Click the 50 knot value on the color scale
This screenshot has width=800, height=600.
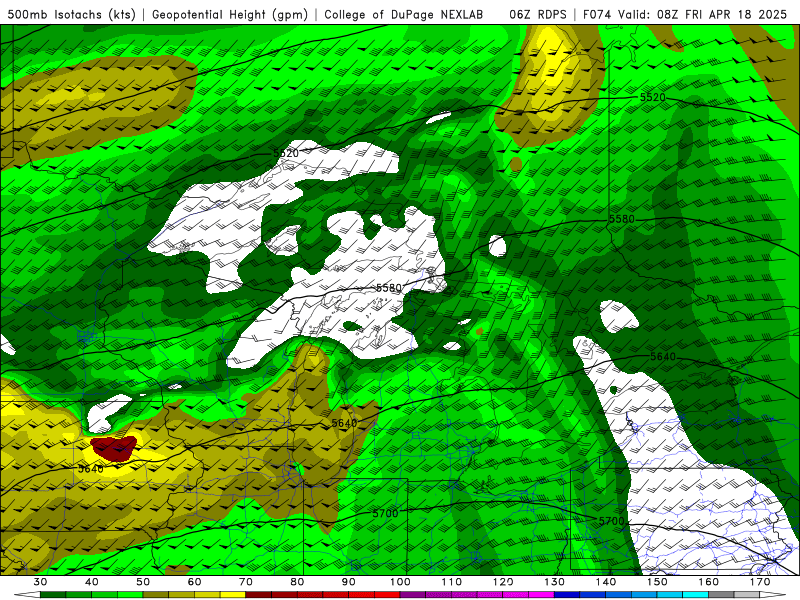(x=143, y=582)
